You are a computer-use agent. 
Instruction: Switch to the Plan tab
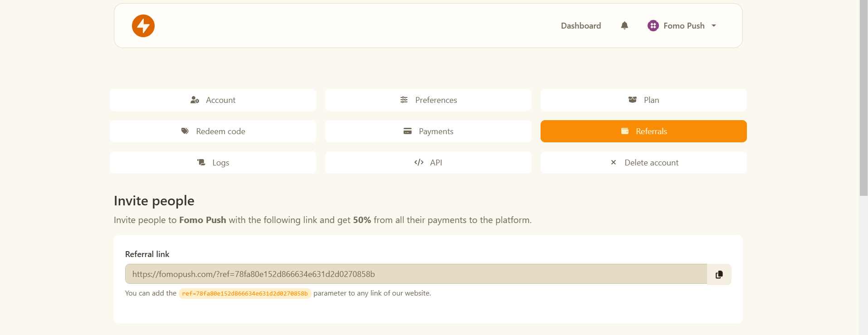click(644, 100)
